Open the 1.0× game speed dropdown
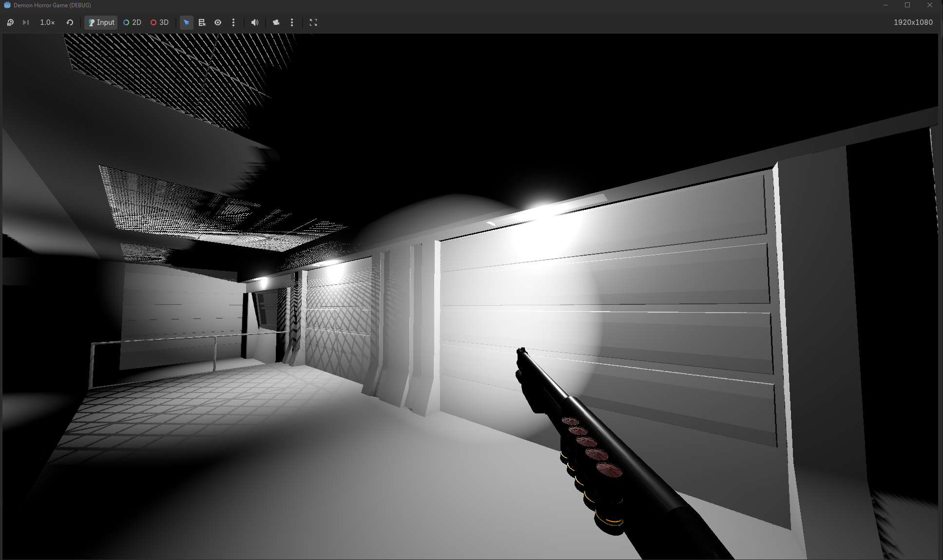 click(x=47, y=22)
